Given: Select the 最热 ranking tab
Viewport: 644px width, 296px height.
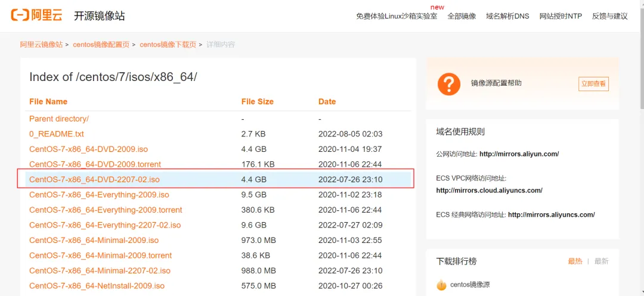Looking at the screenshot, I should point(575,261).
